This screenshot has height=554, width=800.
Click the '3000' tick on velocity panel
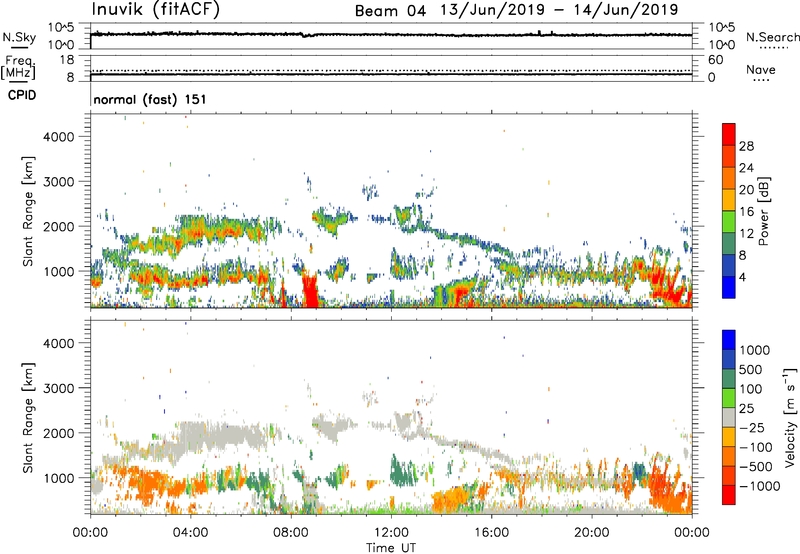tap(59, 388)
